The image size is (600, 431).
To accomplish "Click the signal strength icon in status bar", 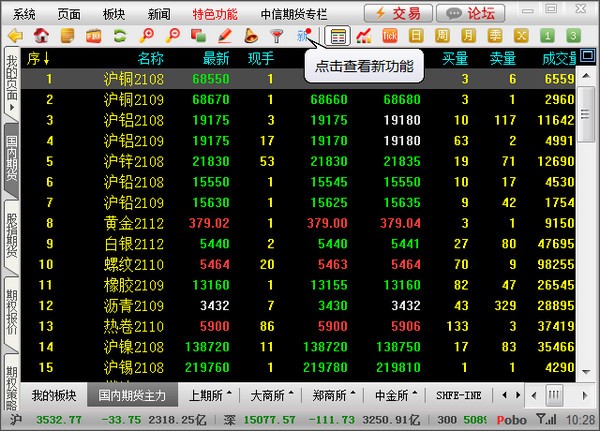I will (546, 420).
